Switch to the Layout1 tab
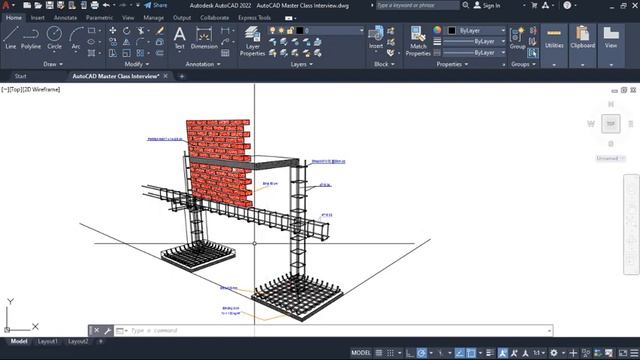Viewport: 640px width, 360px height. 48,341
